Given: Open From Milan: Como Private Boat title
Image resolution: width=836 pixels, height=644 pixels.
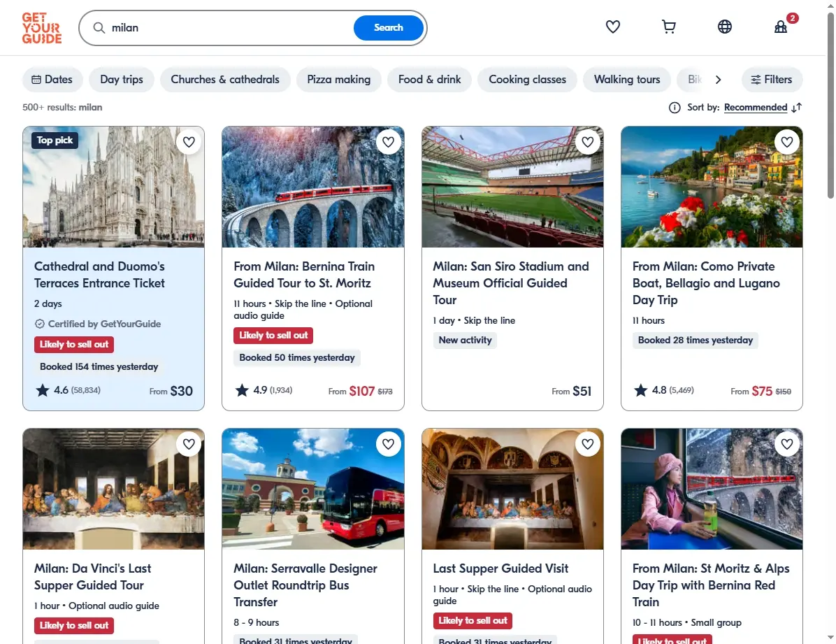Looking at the screenshot, I should pyautogui.click(x=706, y=282).
